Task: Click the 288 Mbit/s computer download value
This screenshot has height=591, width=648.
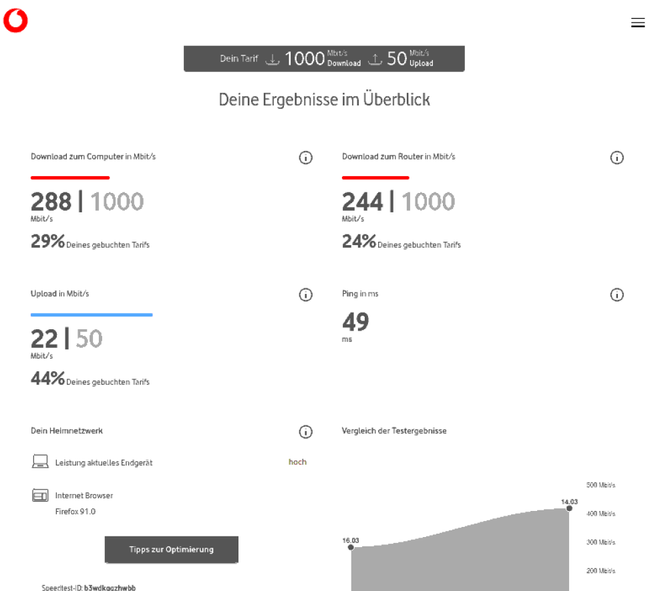Action: (x=51, y=202)
